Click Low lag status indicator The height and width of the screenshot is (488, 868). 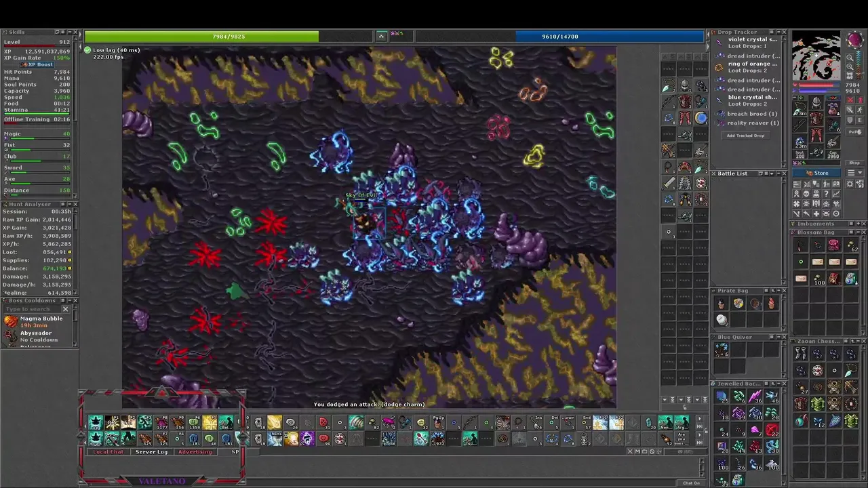(x=113, y=50)
